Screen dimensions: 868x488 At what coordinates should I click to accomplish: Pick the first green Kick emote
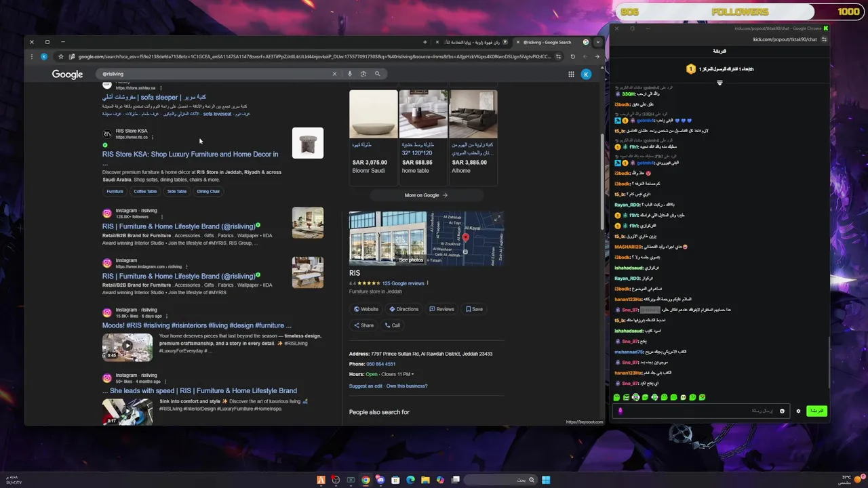616,397
